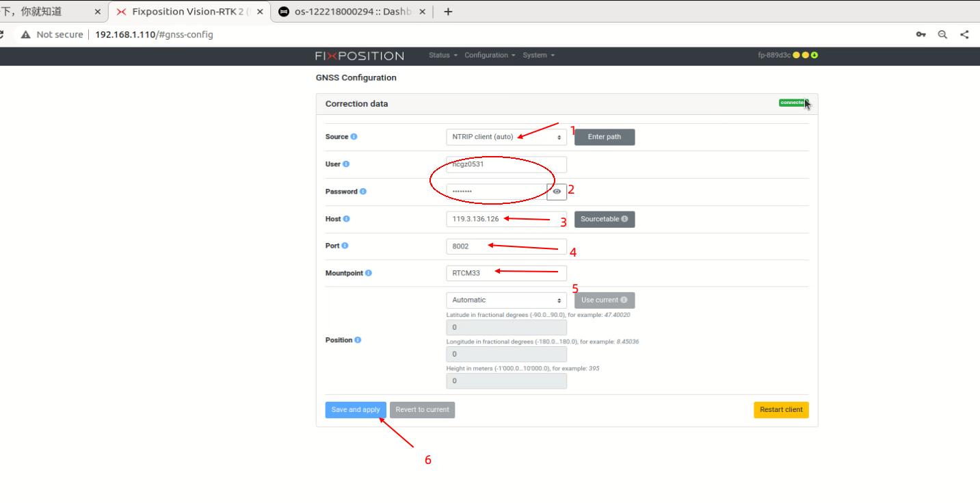Switch to the first Chinese-titled tab
The width and height of the screenshot is (980, 503).
point(51,12)
